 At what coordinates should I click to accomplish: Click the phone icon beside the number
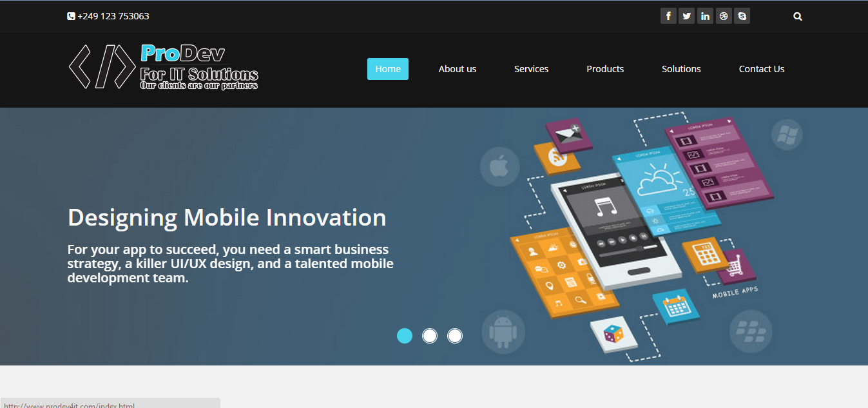pyautogui.click(x=71, y=16)
